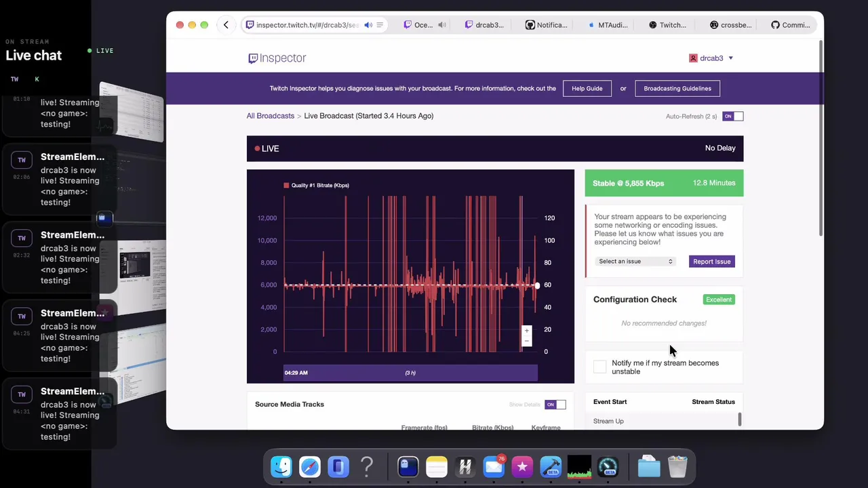Switch to the crossbe... browser tab
The width and height of the screenshot is (868, 488).
coord(730,25)
